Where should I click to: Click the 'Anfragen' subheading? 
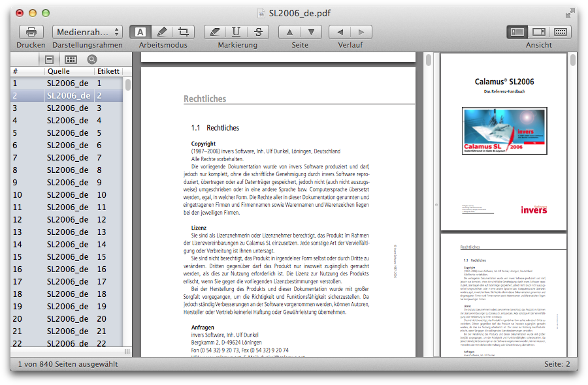coord(203,328)
